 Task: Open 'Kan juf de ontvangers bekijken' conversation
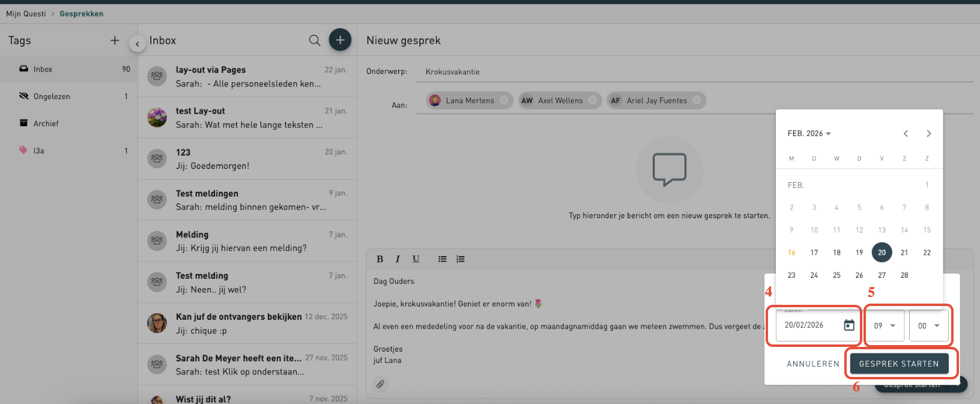click(247, 323)
